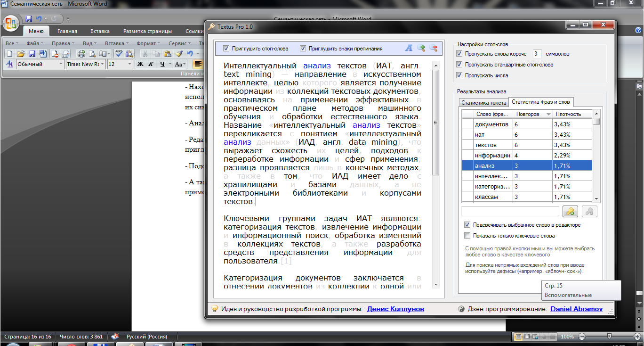Click the print preview icon in Word toolbar
Screen dimensions: 644x346
coord(92,53)
